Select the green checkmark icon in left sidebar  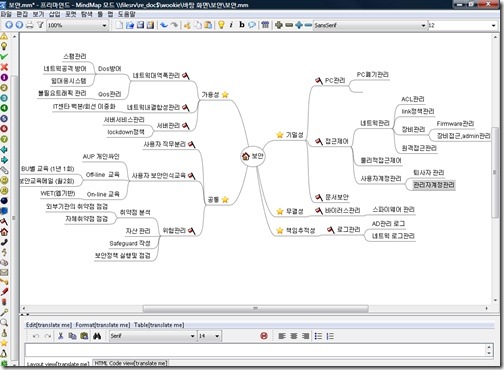pyautogui.click(x=4, y=57)
